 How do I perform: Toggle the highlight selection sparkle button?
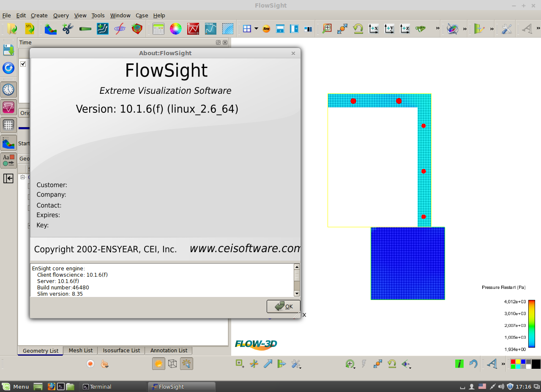[x=186, y=364]
